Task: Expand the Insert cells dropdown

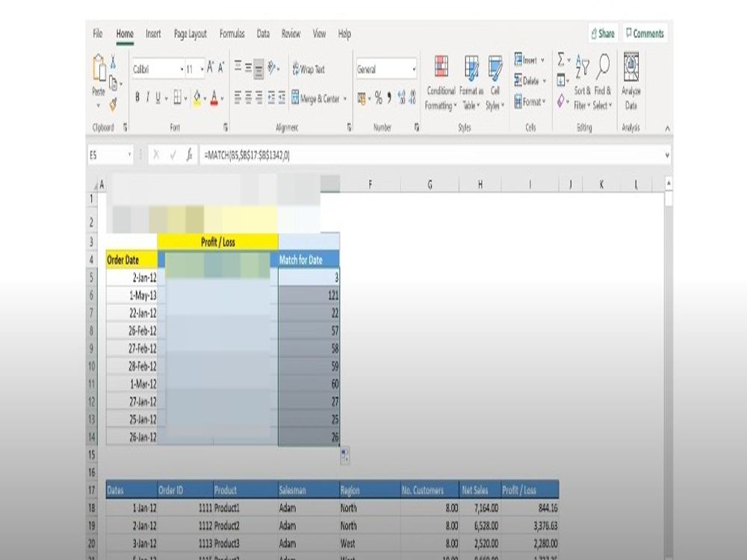Action: pos(542,60)
